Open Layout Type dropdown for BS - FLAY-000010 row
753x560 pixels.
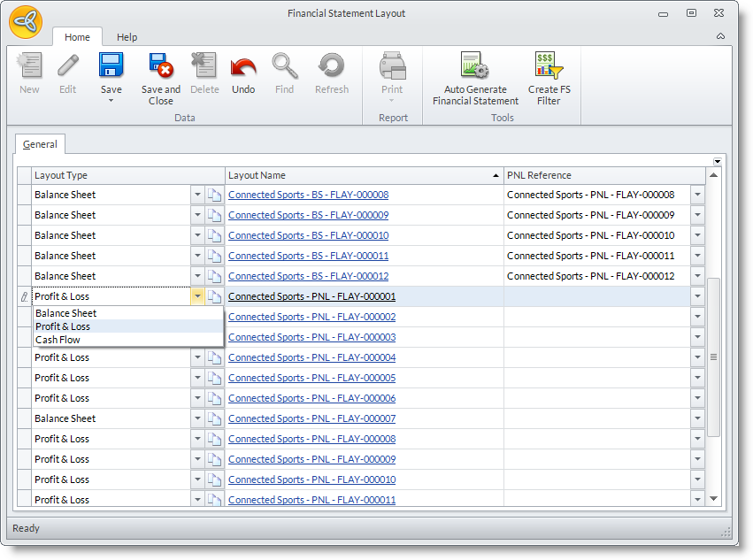click(197, 235)
